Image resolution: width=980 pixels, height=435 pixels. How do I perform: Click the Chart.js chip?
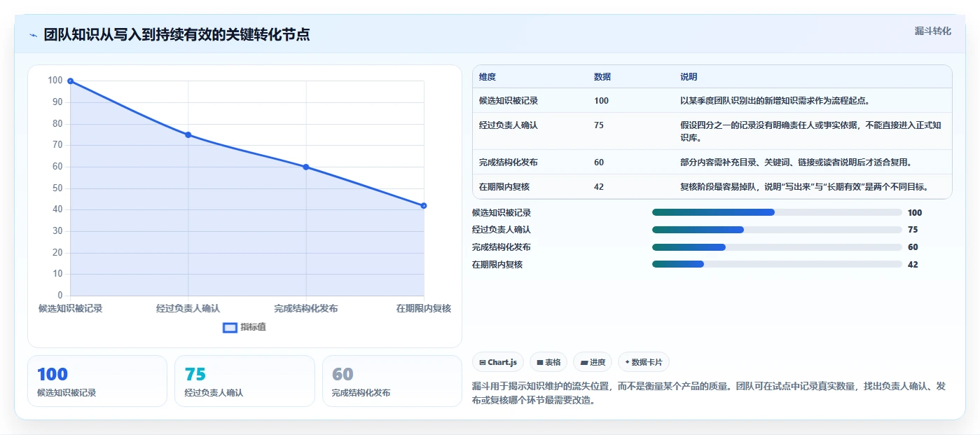(x=498, y=362)
